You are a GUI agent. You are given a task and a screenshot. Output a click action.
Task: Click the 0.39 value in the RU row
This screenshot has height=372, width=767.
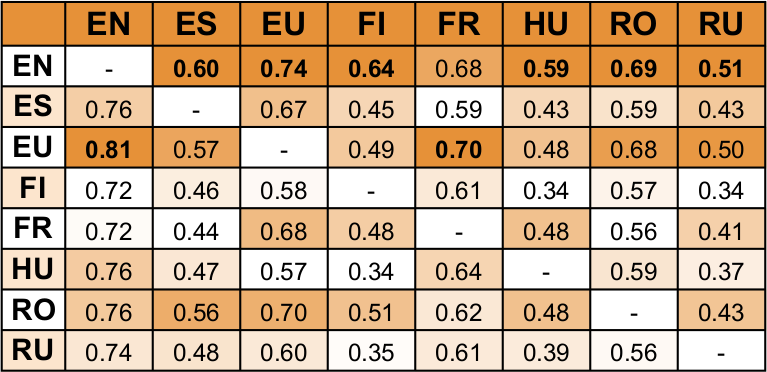point(546,350)
